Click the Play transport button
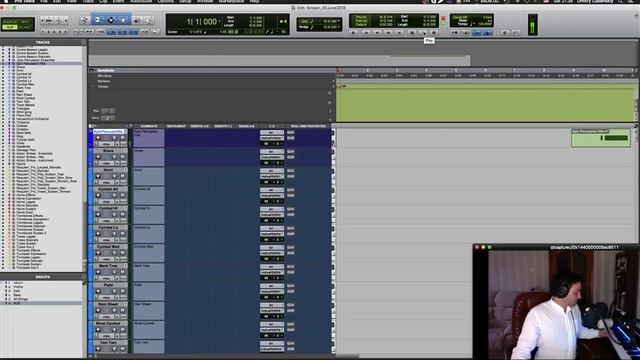This screenshot has width=640, height=360. click(423, 32)
